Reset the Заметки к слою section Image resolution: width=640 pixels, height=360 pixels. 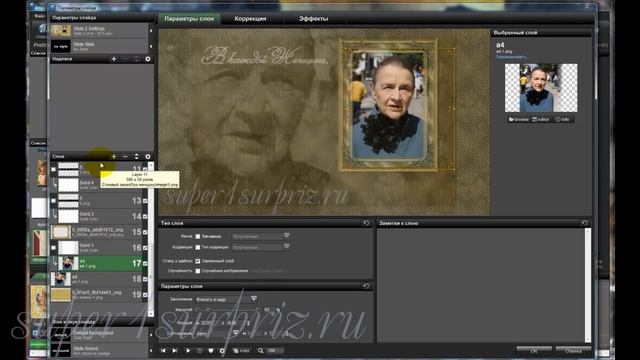click(584, 223)
